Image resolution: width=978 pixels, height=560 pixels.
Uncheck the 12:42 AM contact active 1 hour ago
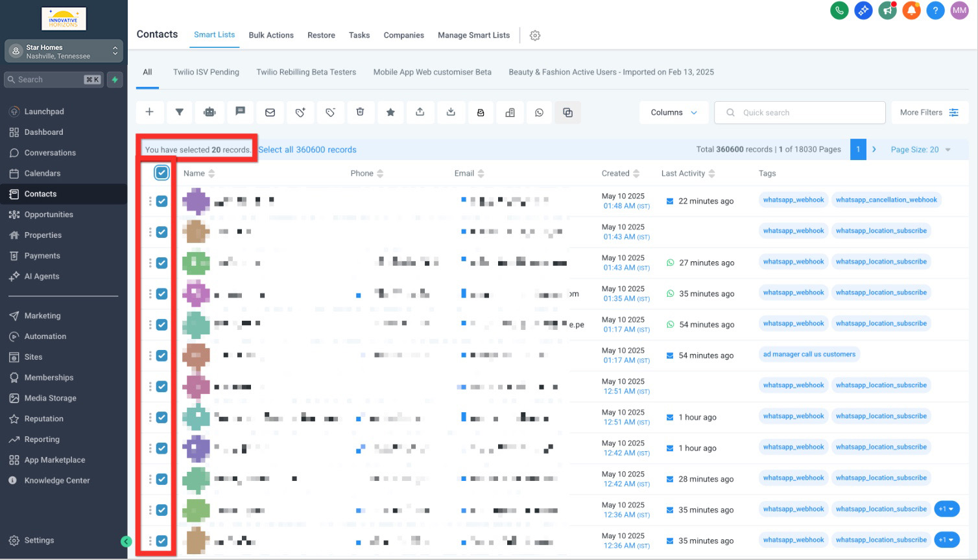pyautogui.click(x=161, y=448)
